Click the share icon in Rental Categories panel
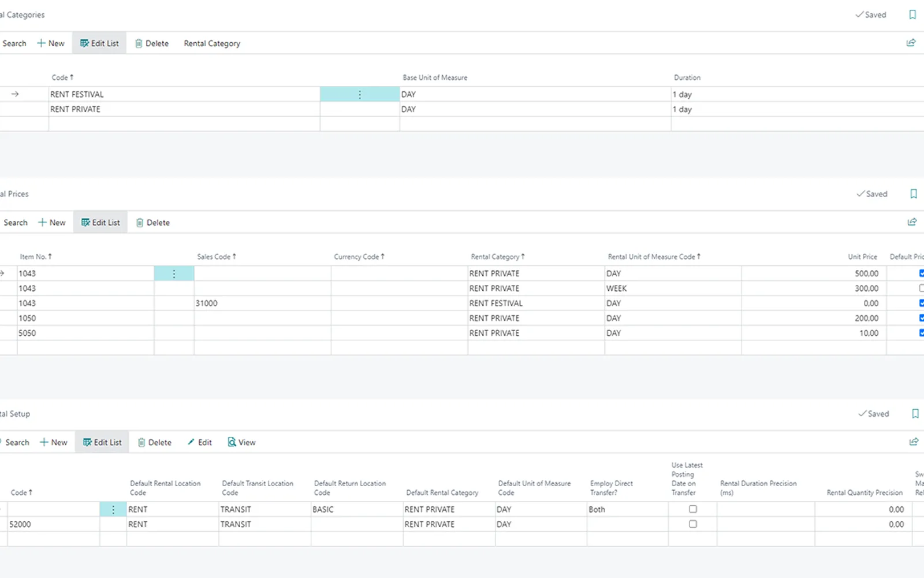The width and height of the screenshot is (924, 578). coord(911,43)
